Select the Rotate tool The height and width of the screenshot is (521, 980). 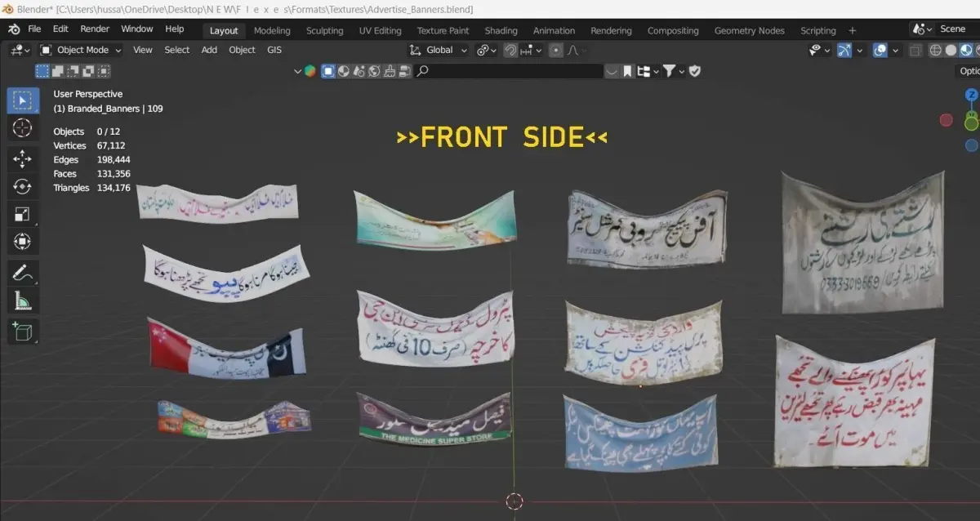[x=23, y=186]
